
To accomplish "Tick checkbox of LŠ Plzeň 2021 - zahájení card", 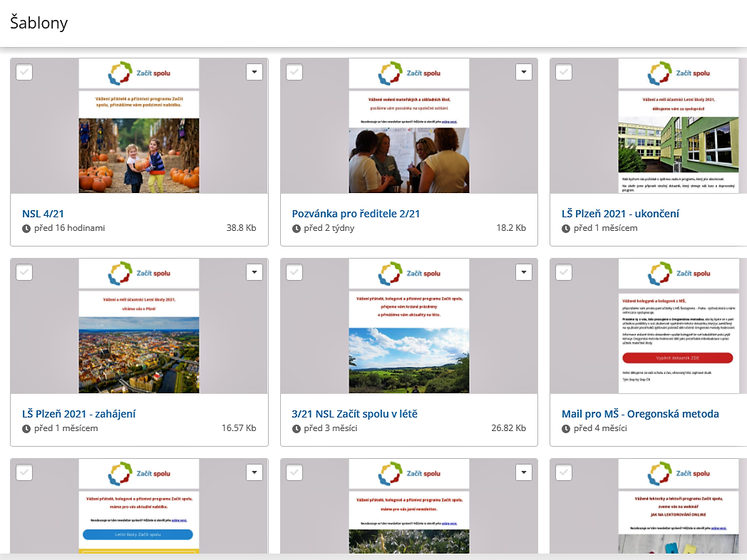I will pyautogui.click(x=24, y=272).
